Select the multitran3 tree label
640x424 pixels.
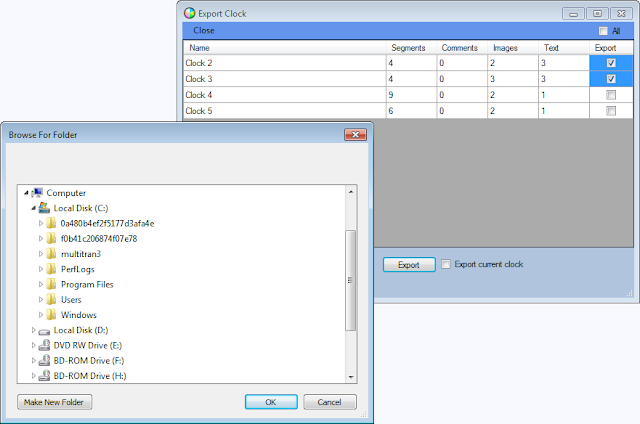coord(81,254)
